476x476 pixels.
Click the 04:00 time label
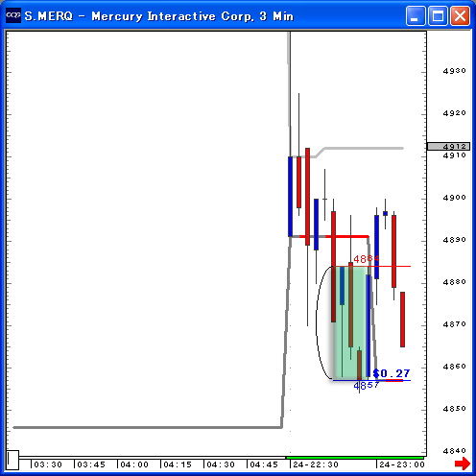point(134,464)
